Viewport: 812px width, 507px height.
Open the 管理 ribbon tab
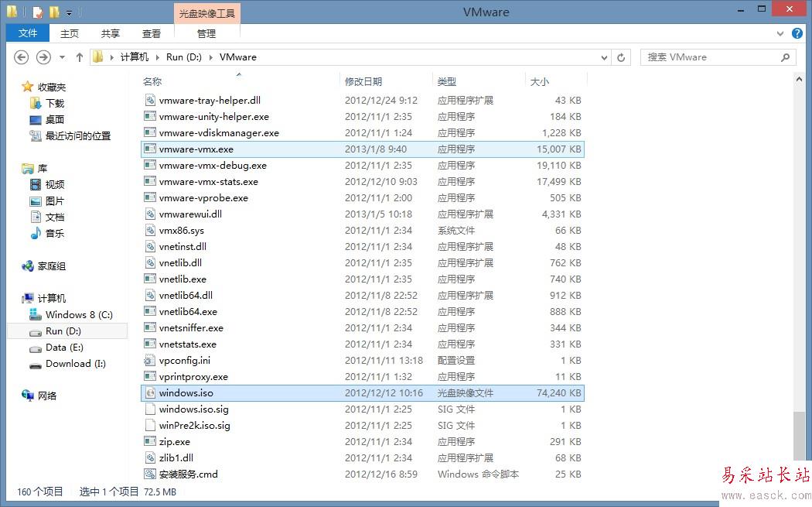206,34
